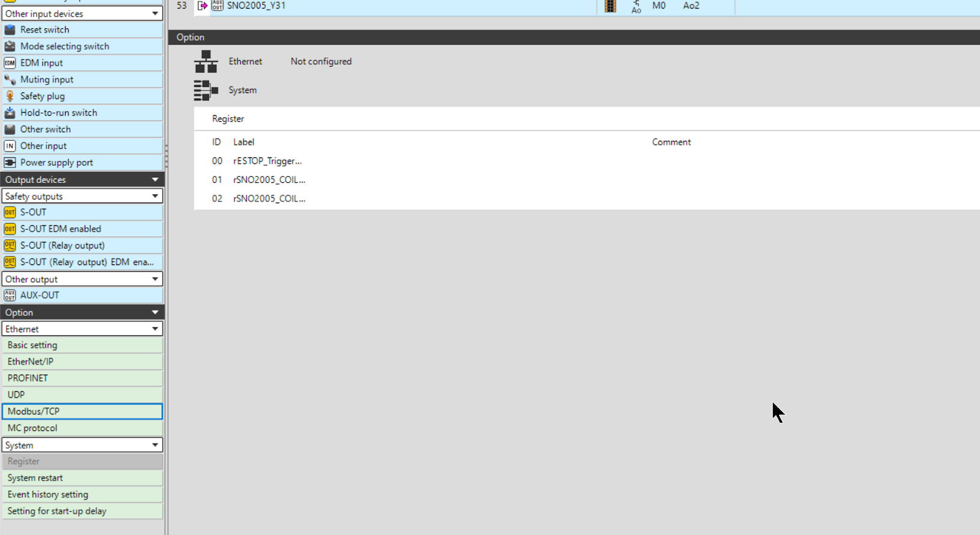Open Event history setting
Viewport: 980px width, 535px height.
82,495
